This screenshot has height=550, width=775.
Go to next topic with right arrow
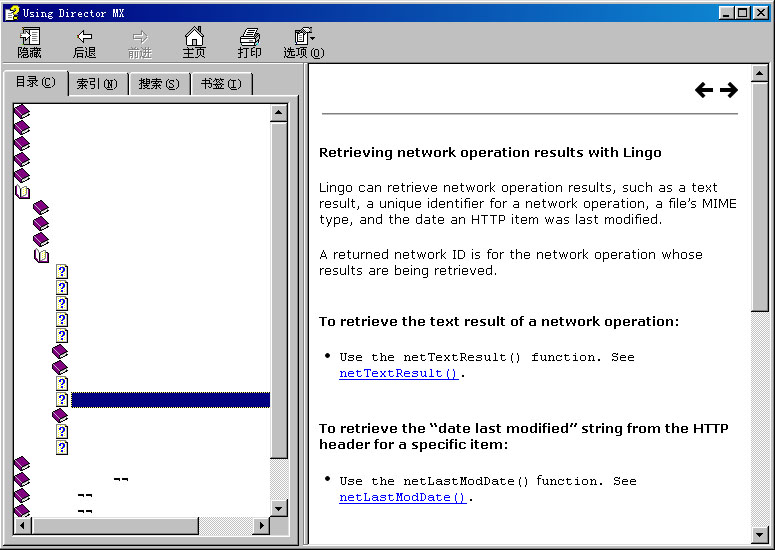[729, 90]
